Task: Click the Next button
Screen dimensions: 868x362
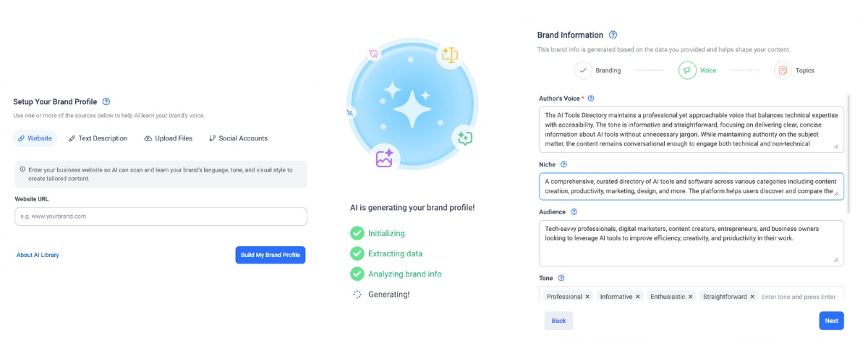Action: coord(831,321)
